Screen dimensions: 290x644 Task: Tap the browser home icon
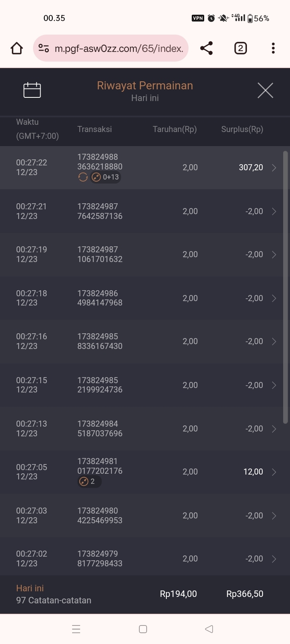(x=17, y=48)
